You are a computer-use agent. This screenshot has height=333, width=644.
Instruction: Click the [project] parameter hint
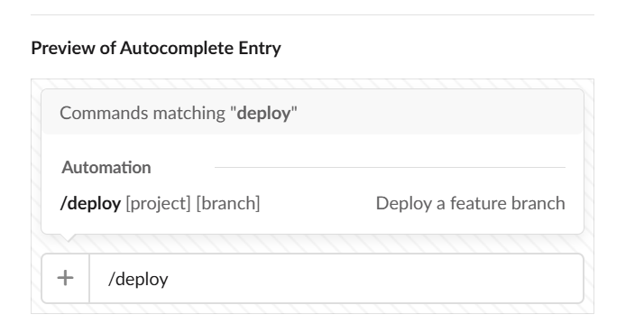[158, 204]
